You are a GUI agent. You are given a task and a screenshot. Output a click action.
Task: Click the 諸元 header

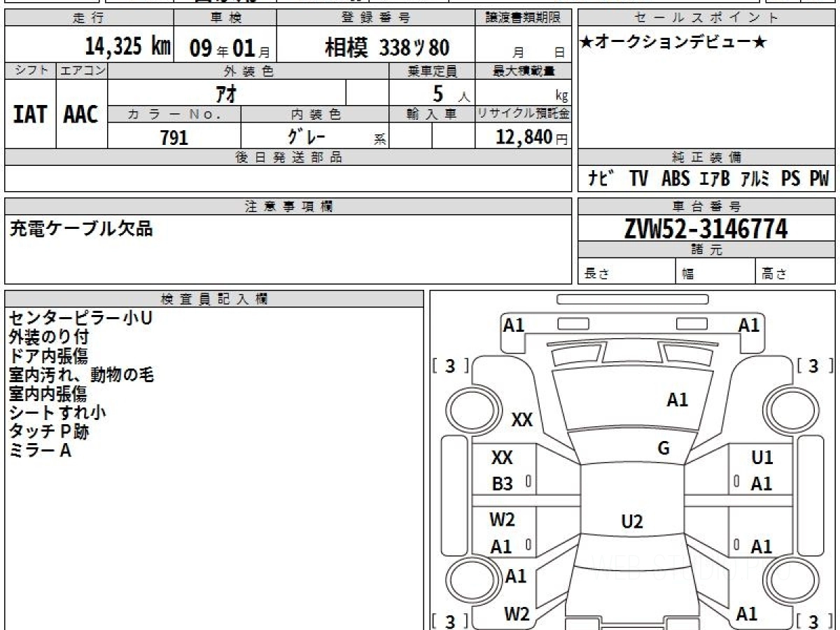(706, 250)
